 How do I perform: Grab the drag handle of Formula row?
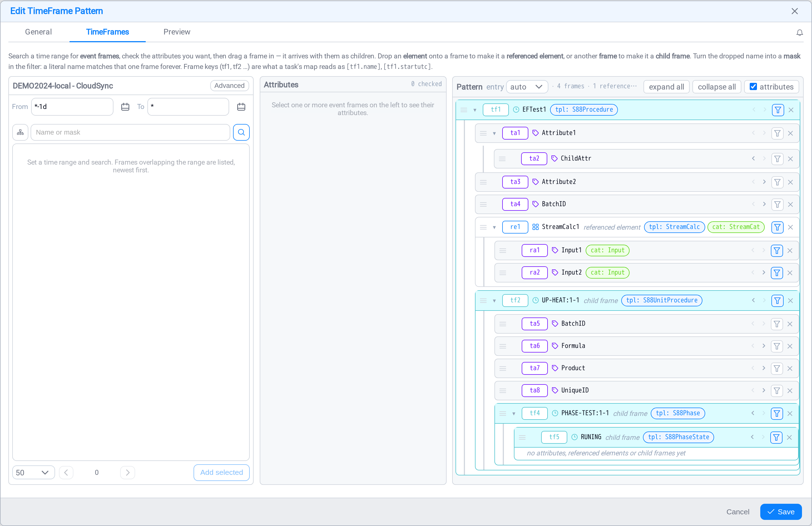pos(502,346)
